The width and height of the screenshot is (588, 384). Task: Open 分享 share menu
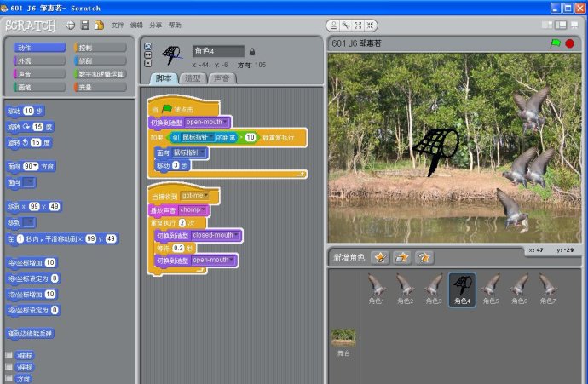click(156, 25)
